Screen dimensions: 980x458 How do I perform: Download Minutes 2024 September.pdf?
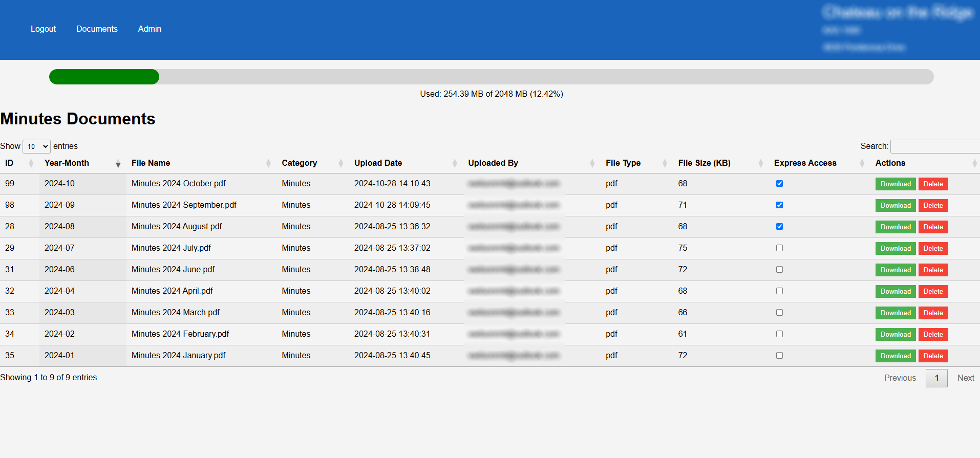895,206
